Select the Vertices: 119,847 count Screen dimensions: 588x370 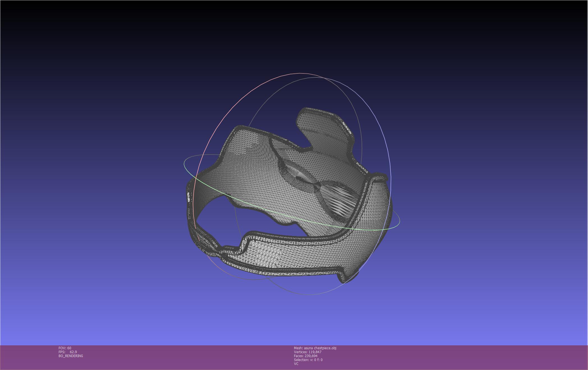click(308, 352)
